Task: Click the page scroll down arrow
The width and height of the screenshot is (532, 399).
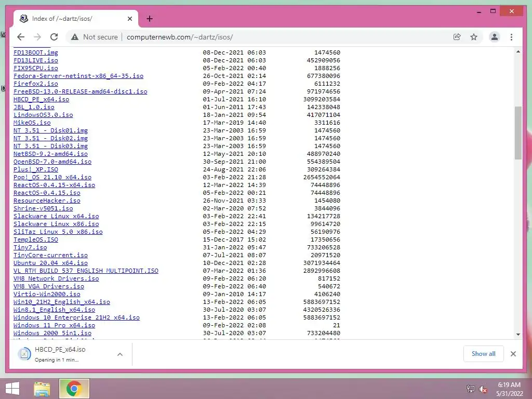Action: pyautogui.click(x=518, y=335)
